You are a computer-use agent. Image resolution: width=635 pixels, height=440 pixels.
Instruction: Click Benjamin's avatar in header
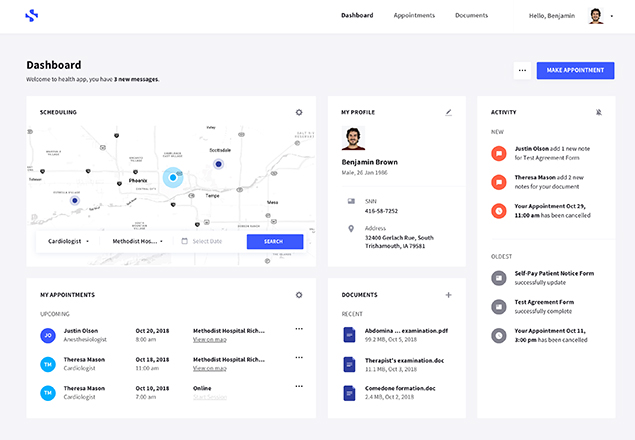596,16
